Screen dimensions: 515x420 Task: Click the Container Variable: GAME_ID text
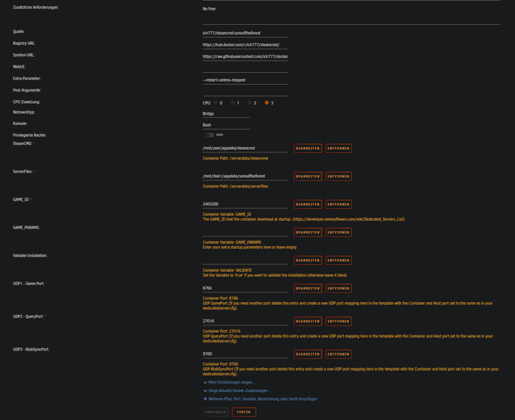(x=227, y=214)
